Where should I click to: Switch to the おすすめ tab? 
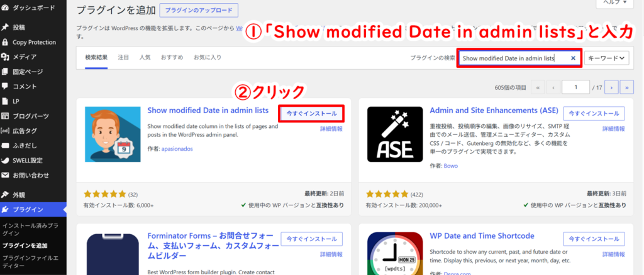[172, 57]
